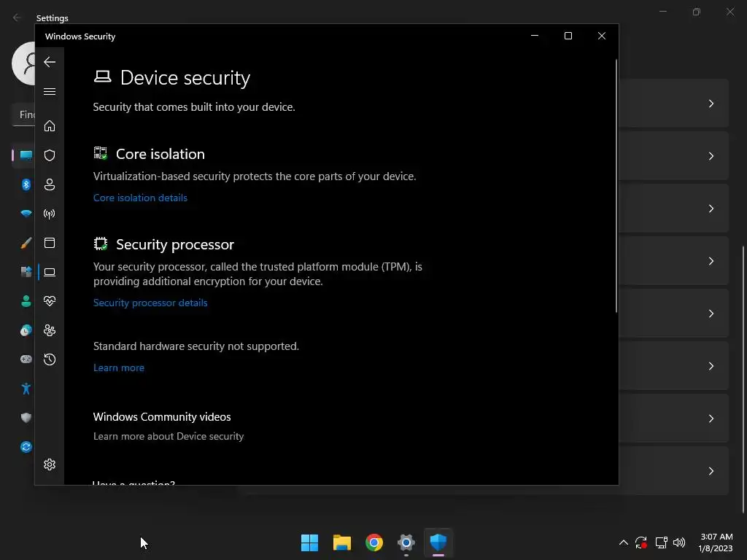Open clock and date flyout
Viewport: 747px width, 560px height.
click(x=716, y=542)
